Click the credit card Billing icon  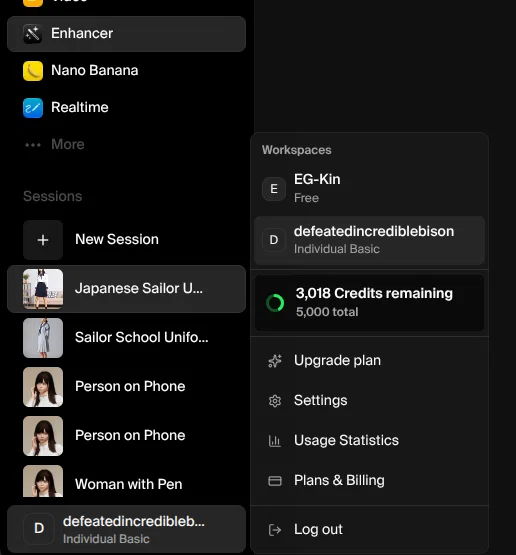click(x=275, y=481)
